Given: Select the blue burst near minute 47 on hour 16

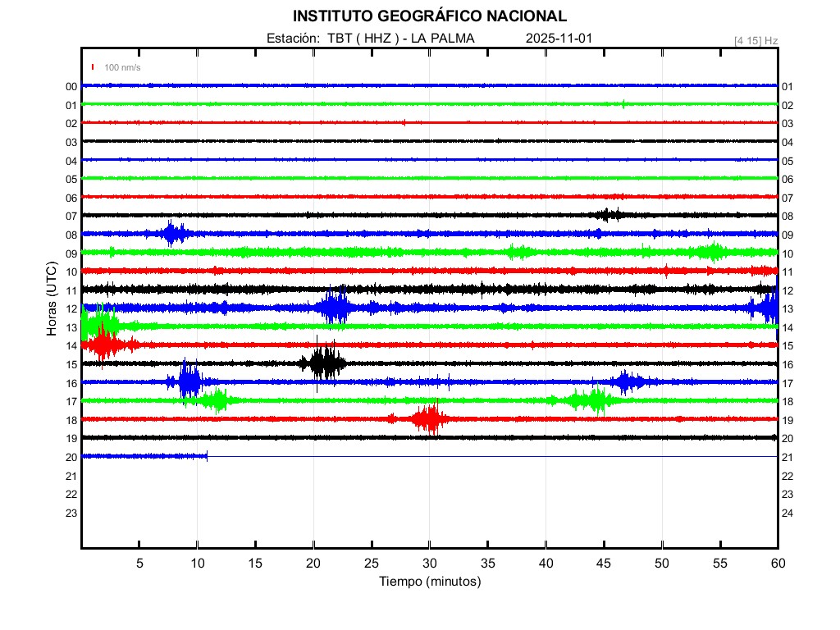Looking at the screenshot, I should pyautogui.click(x=628, y=381).
